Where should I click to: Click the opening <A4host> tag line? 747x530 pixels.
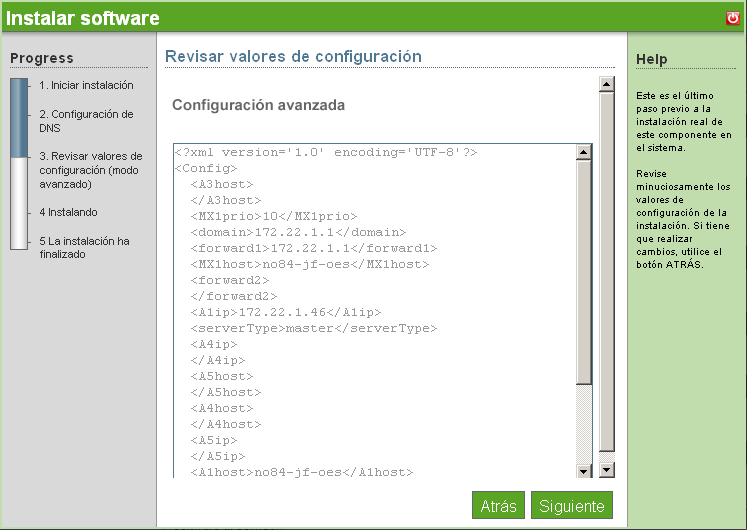(x=222, y=408)
